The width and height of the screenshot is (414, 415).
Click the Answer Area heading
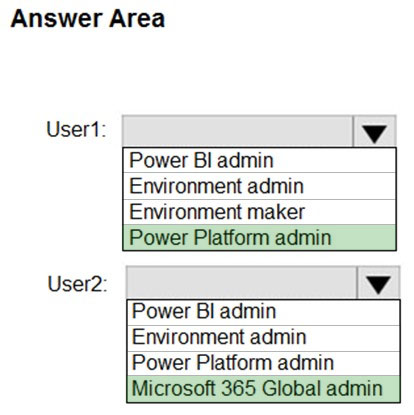[x=88, y=19]
